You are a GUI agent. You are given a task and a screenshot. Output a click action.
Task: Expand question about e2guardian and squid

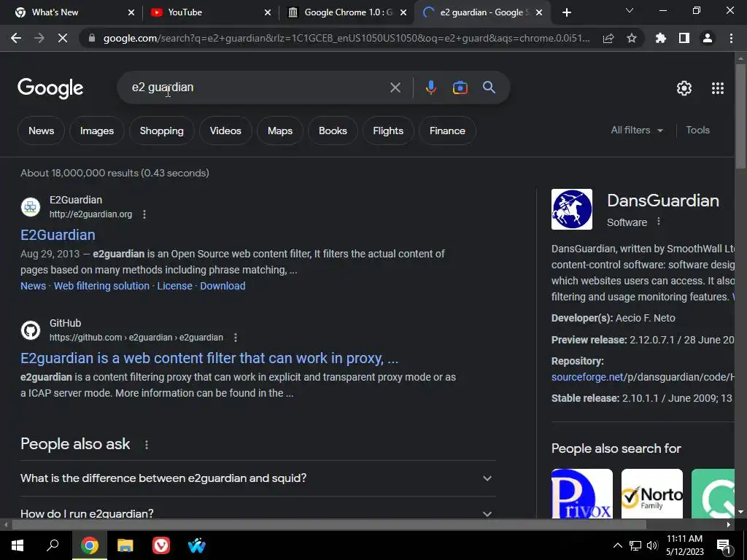pyautogui.click(x=258, y=478)
